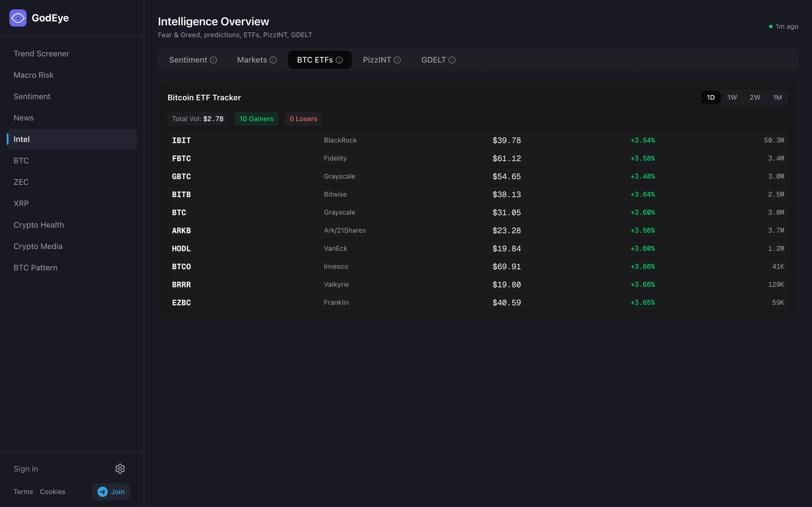The image size is (812, 507).
Task: Click the Telegram Join icon
Action: pos(103,492)
